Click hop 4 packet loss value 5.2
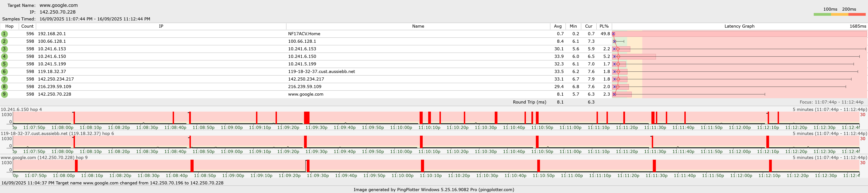The width and height of the screenshot is (868, 193). [607, 56]
